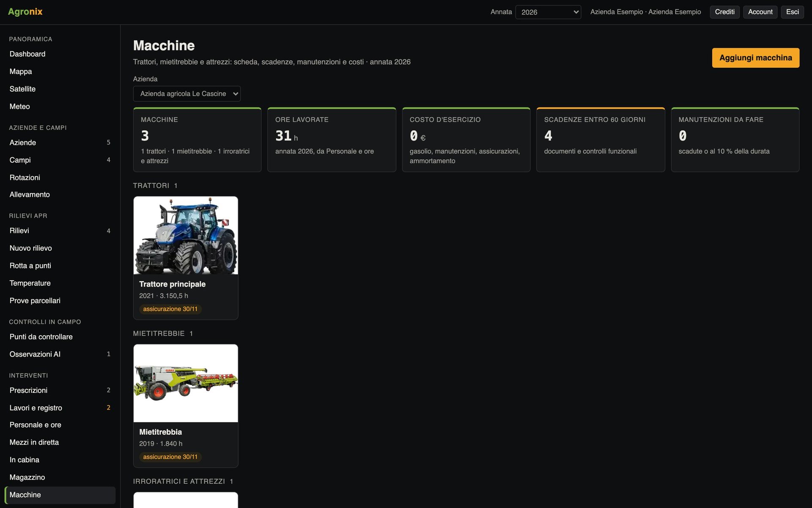Click the Macchine count summary card
The image size is (812, 508).
[197, 140]
